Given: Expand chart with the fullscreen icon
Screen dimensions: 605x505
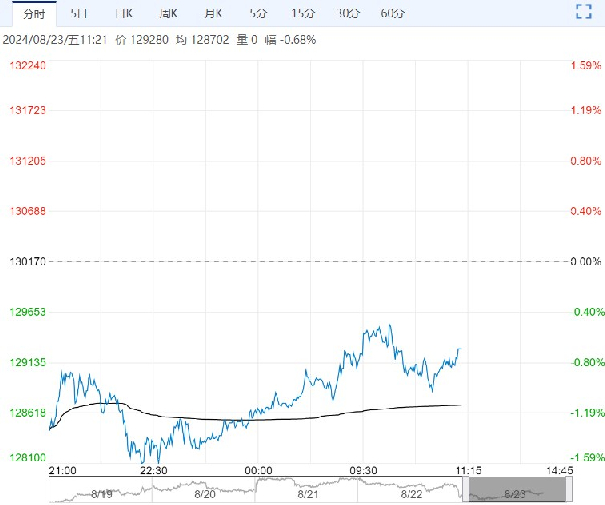Looking at the screenshot, I should coord(586,13).
